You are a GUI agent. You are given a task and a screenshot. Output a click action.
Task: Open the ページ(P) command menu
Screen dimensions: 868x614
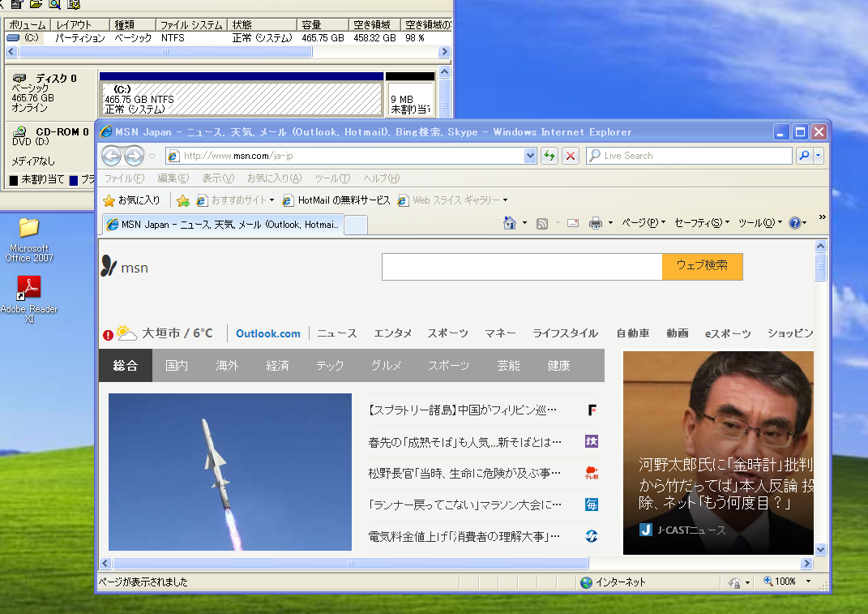[x=644, y=223]
